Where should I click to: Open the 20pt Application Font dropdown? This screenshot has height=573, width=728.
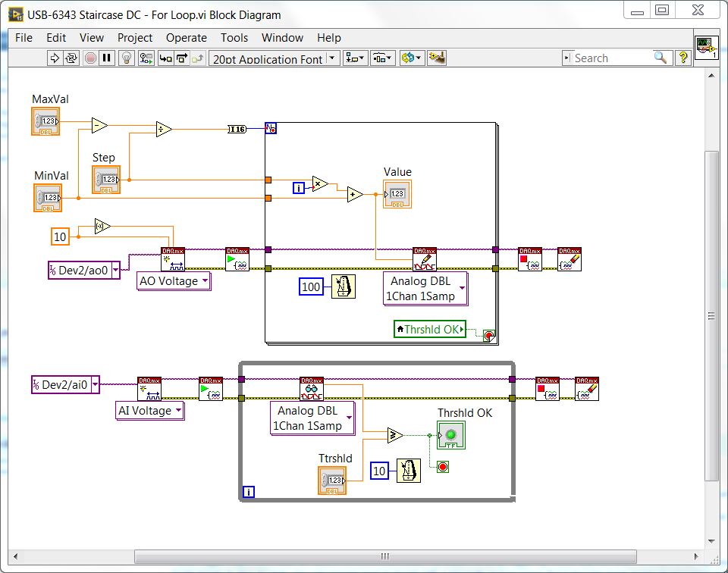tap(275, 58)
